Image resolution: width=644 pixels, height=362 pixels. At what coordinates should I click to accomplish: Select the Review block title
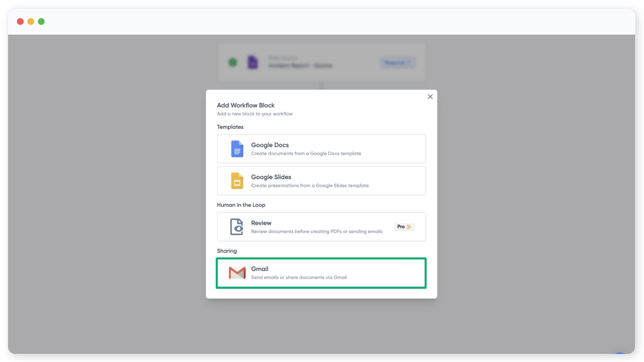[x=261, y=223]
